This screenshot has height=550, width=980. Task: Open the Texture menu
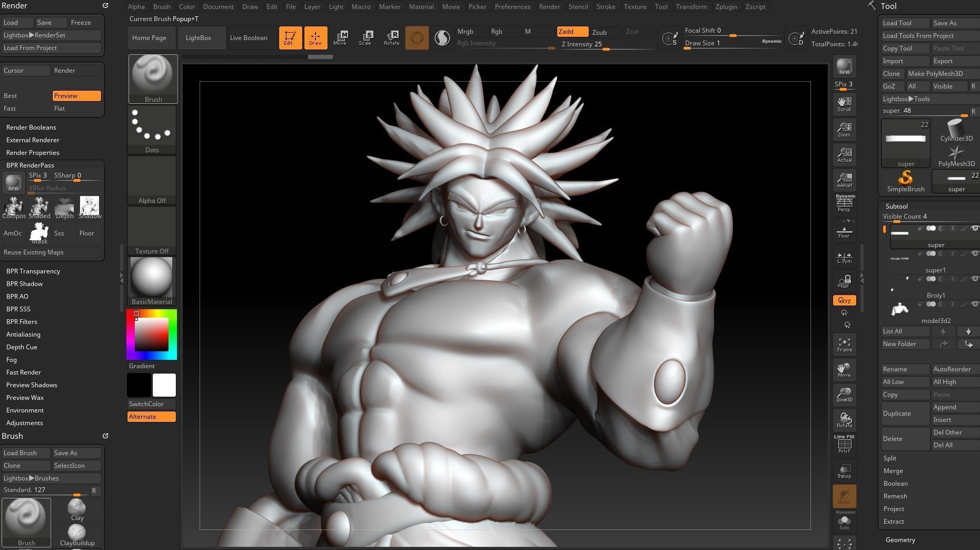click(x=635, y=6)
